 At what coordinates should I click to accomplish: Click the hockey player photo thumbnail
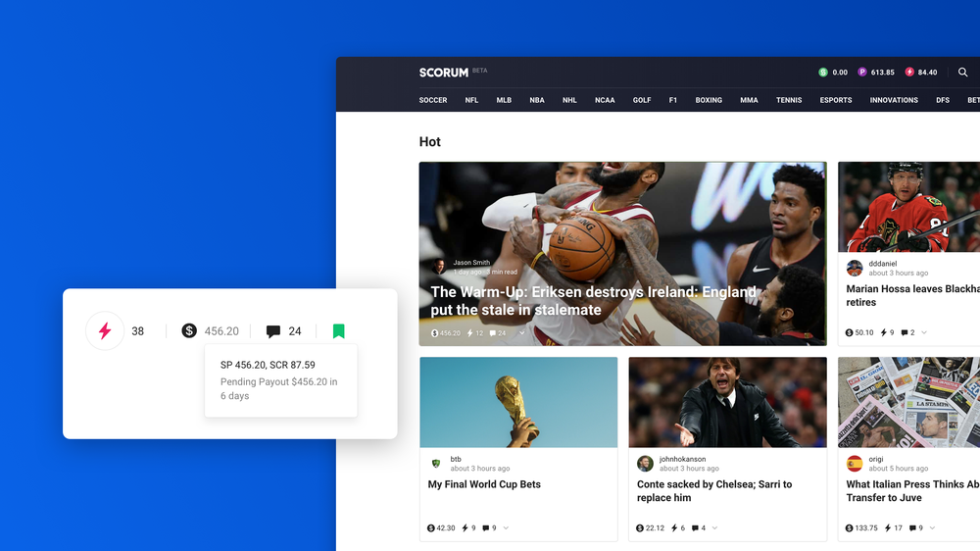[908, 207]
